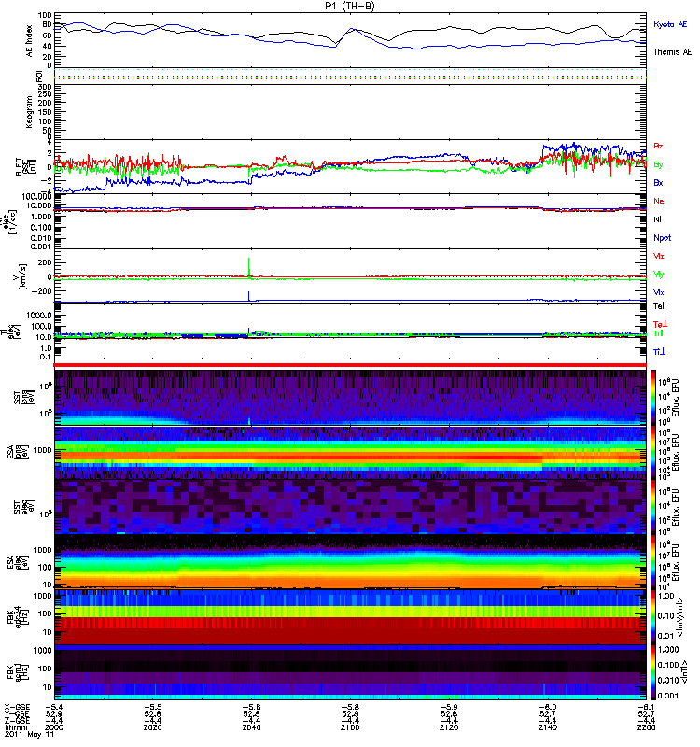Click the 2140 time tick label
Viewport: 700px width, 747px height.
click(548, 727)
